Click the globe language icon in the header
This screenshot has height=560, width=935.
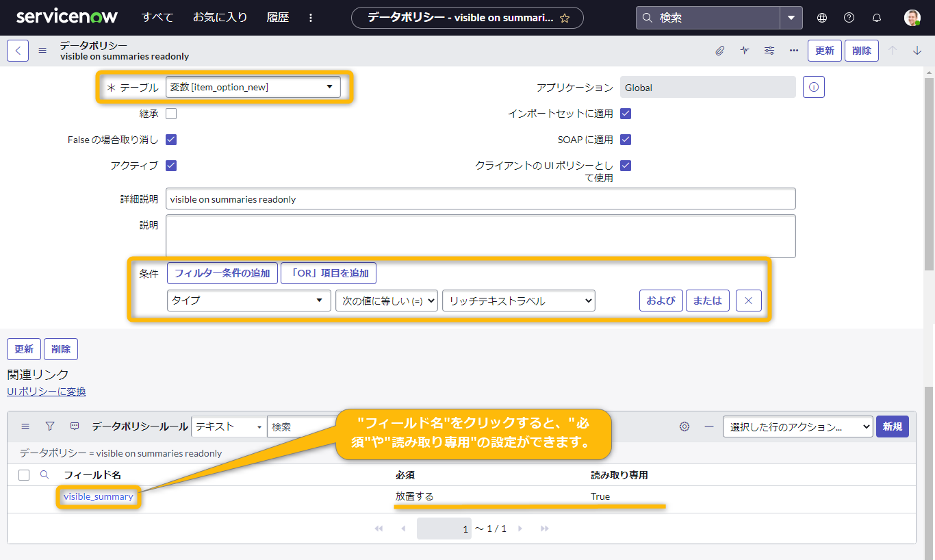click(821, 17)
